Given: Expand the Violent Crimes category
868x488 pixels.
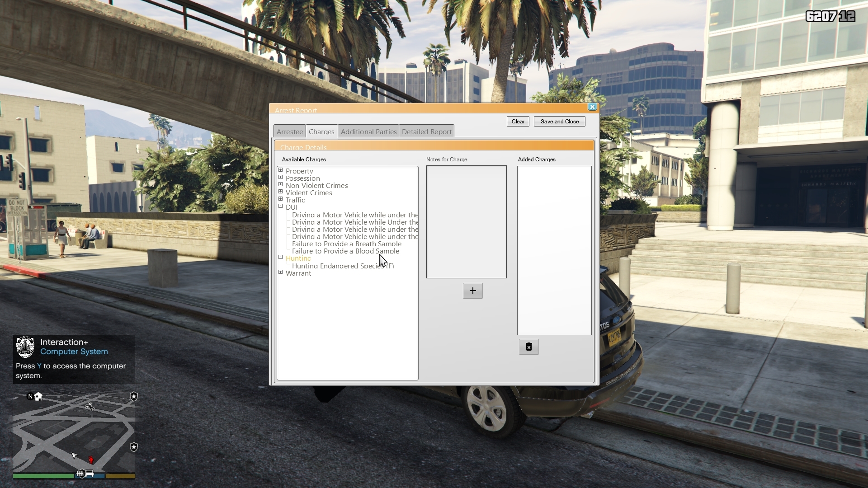Looking at the screenshot, I should pos(281,192).
